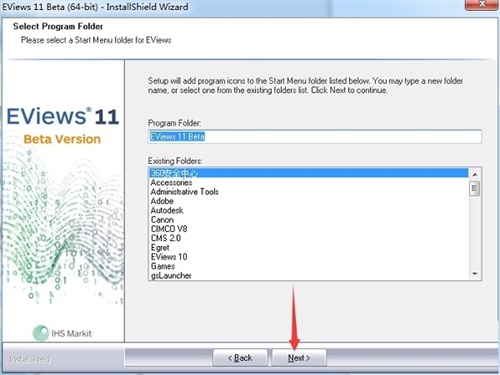Select the Canon folder entry
Screen dimensions: 500x375
(x=308, y=220)
